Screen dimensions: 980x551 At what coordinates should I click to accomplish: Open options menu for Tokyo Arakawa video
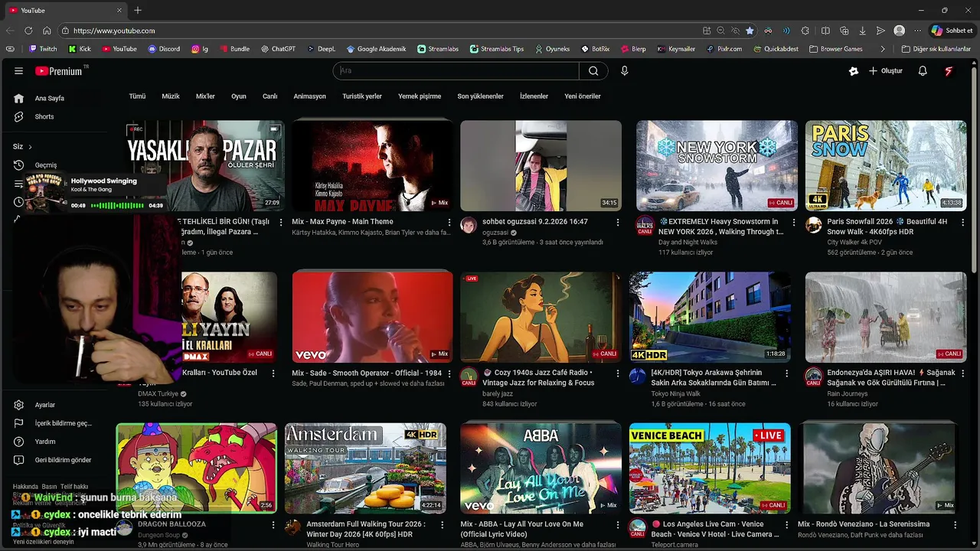coord(786,374)
